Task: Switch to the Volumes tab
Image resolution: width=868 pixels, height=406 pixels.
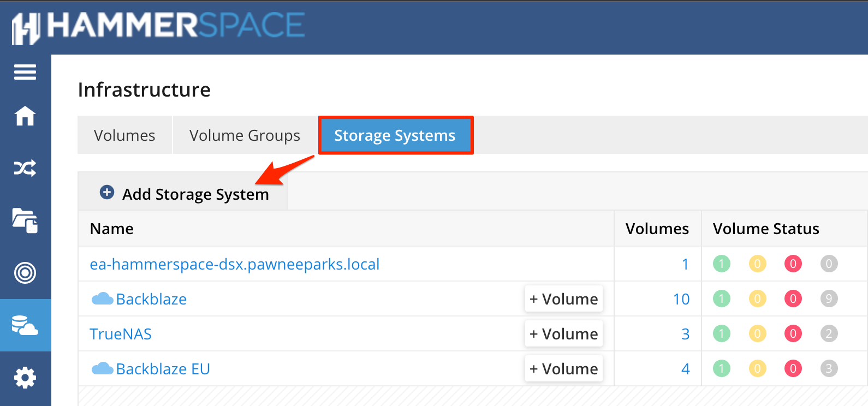Action: (x=124, y=135)
